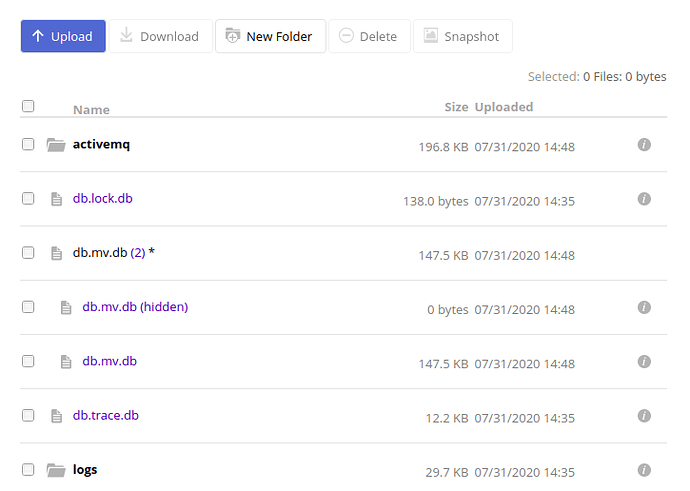The height and width of the screenshot is (491, 690).
Task: Open info for child db.mv.db 147.5 KB
Action: pyautogui.click(x=644, y=362)
